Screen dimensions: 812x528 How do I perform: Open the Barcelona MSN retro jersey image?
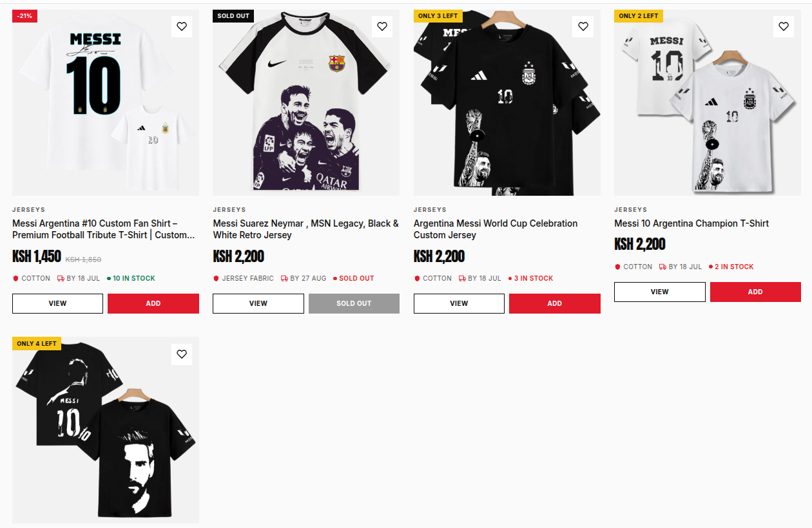pos(306,102)
